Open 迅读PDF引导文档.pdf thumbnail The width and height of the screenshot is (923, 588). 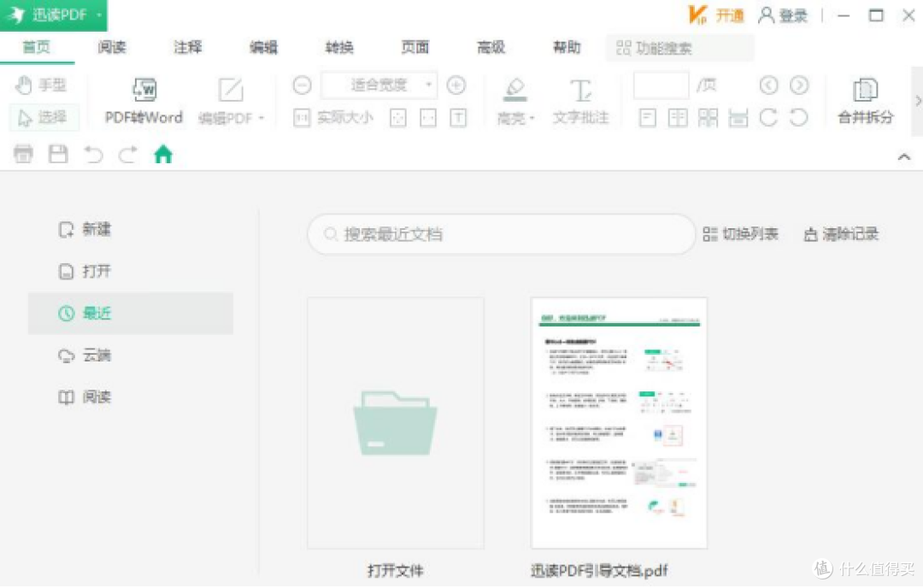pos(620,423)
